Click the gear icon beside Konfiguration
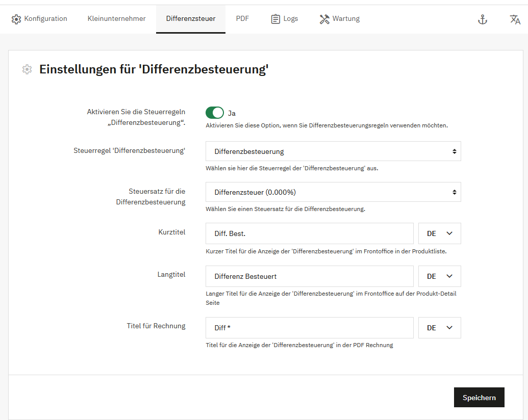Viewport: 528px width, 420px height. point(16,19)
